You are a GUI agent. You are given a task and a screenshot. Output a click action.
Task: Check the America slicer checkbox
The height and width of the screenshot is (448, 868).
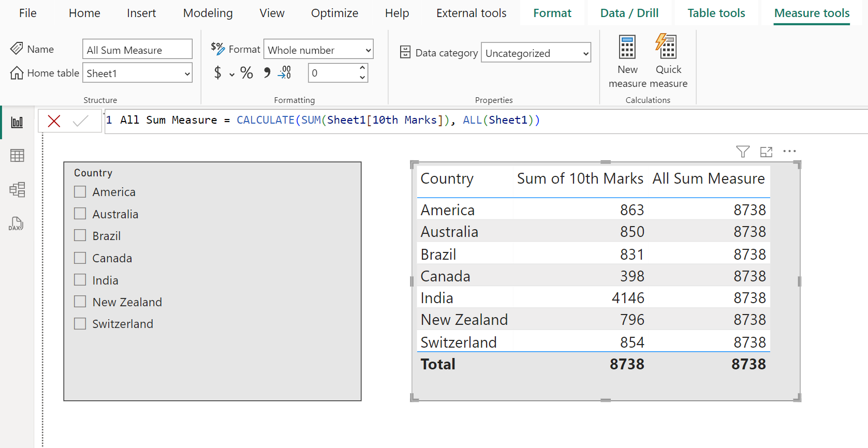[x=80, y=192]
